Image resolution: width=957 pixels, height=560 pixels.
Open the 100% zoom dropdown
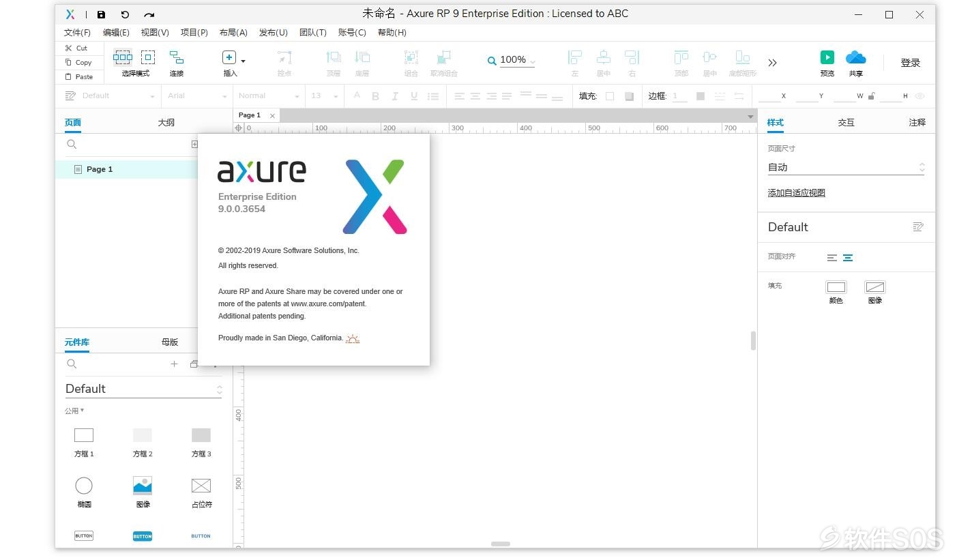532,61
